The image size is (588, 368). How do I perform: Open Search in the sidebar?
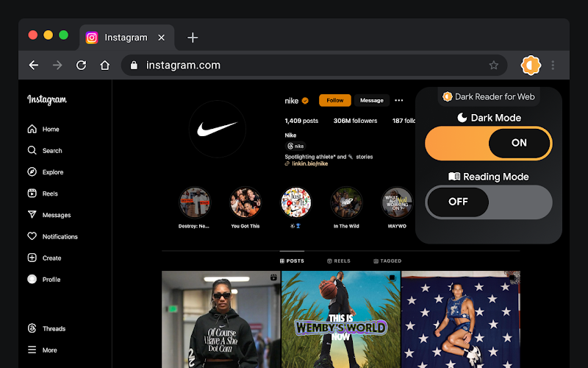(45, 151)
